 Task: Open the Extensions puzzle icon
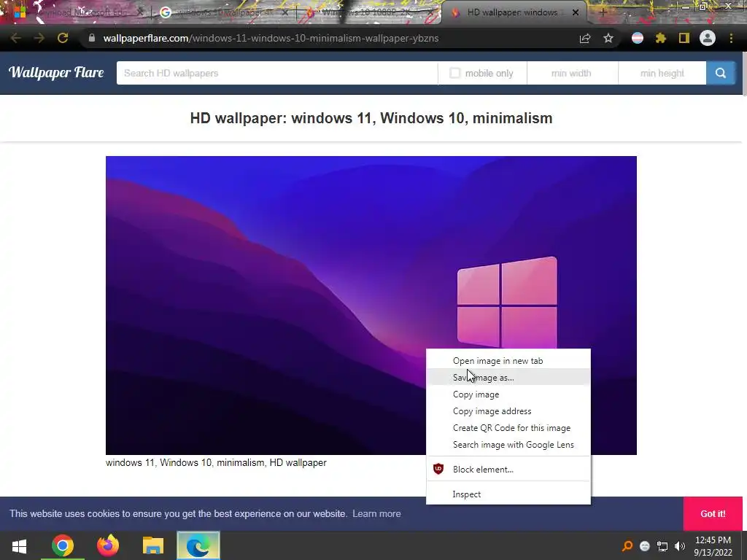tap(661, 38)
